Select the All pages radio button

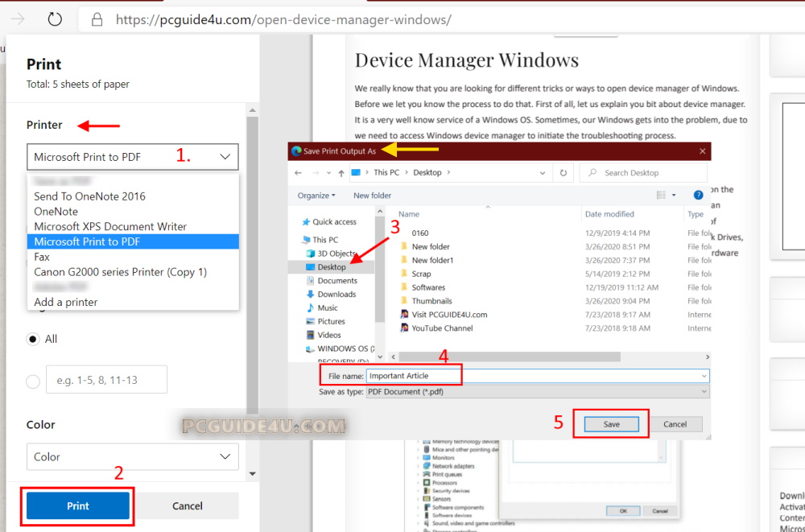(x=33, y=339)
